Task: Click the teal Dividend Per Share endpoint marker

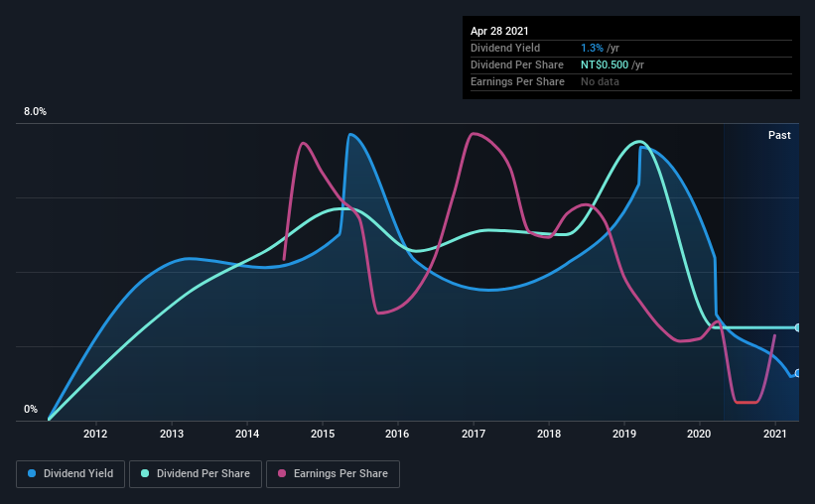Action: coord(798,327)
